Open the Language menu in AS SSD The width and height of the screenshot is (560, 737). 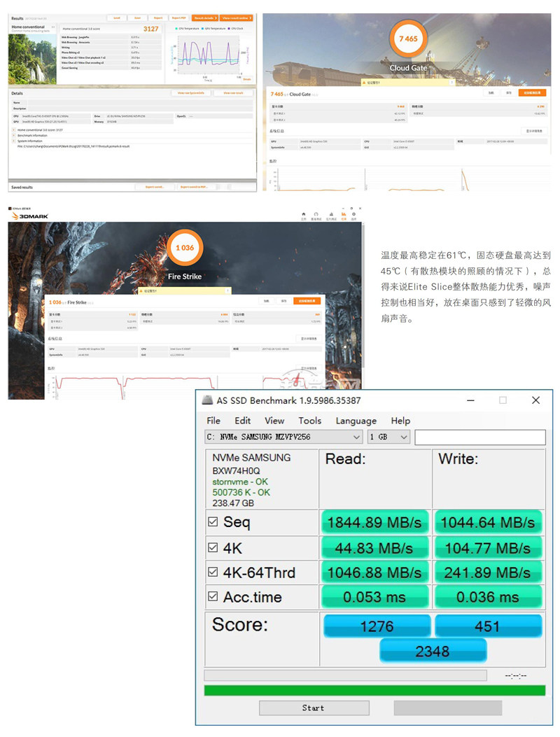pyautogui.click(x=356, y=421)
